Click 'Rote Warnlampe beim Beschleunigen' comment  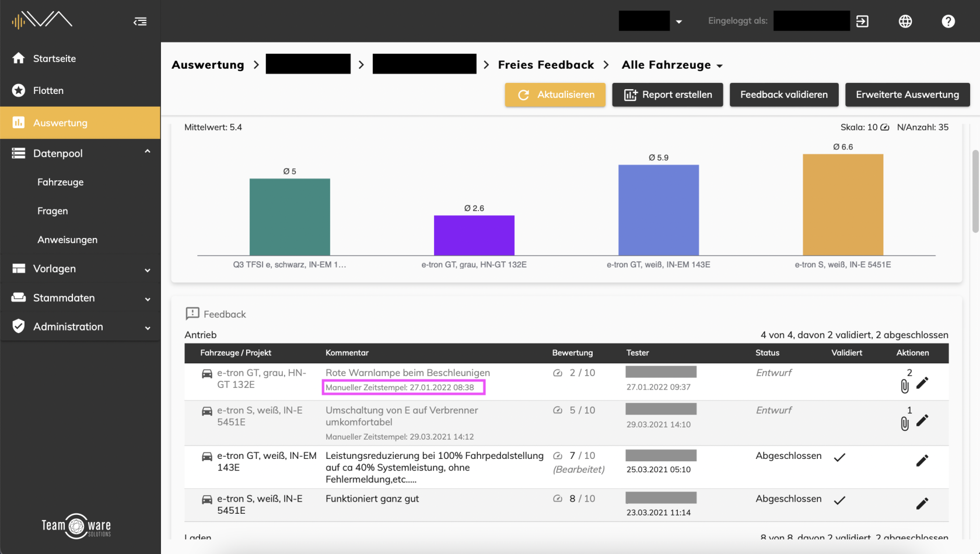point(408,373)
